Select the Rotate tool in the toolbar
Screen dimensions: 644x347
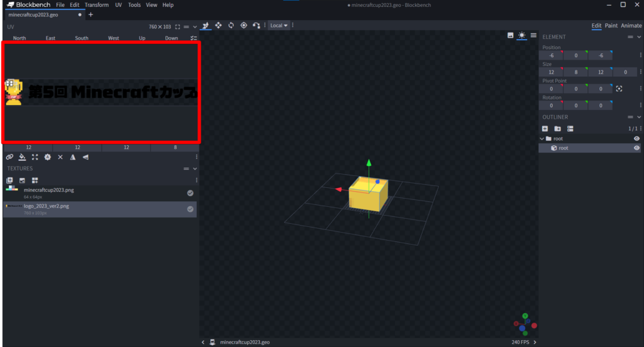point(231,25)
